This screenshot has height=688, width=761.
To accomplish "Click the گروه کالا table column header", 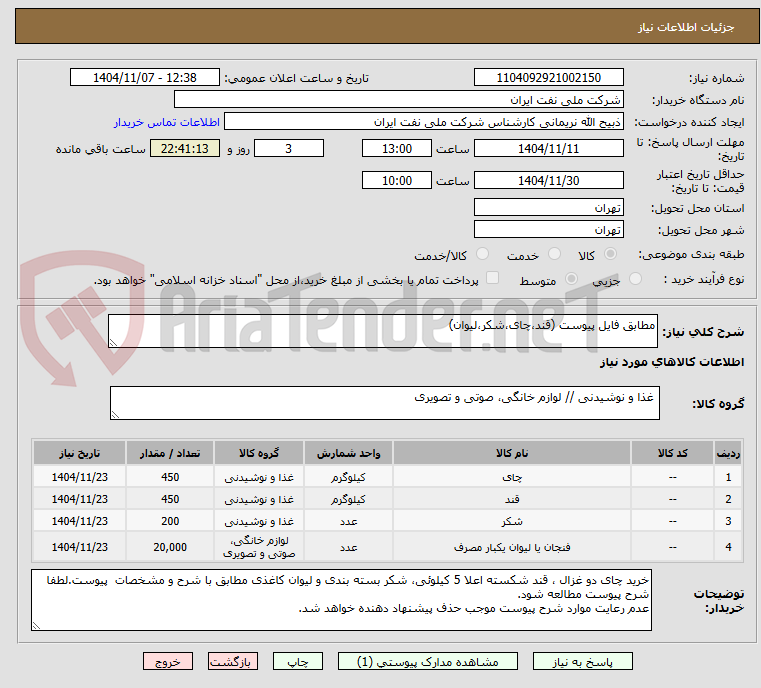I will click(259, 453).
